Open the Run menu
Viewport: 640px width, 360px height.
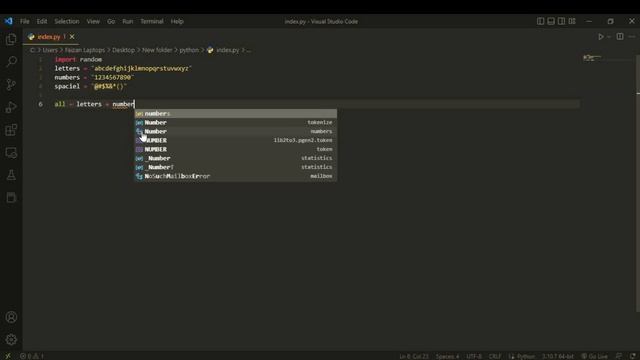point(127,21)
